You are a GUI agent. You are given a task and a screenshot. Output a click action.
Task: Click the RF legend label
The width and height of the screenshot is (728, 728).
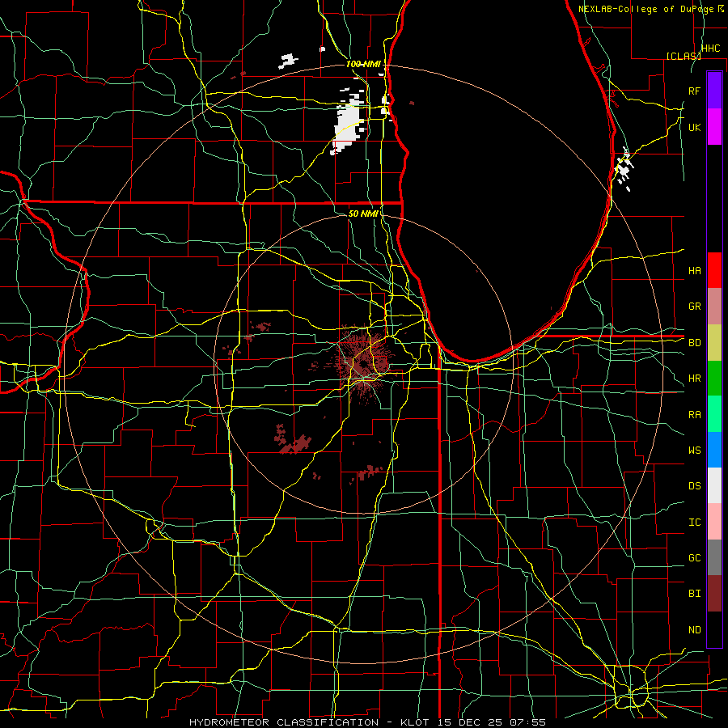pos(694,91)
